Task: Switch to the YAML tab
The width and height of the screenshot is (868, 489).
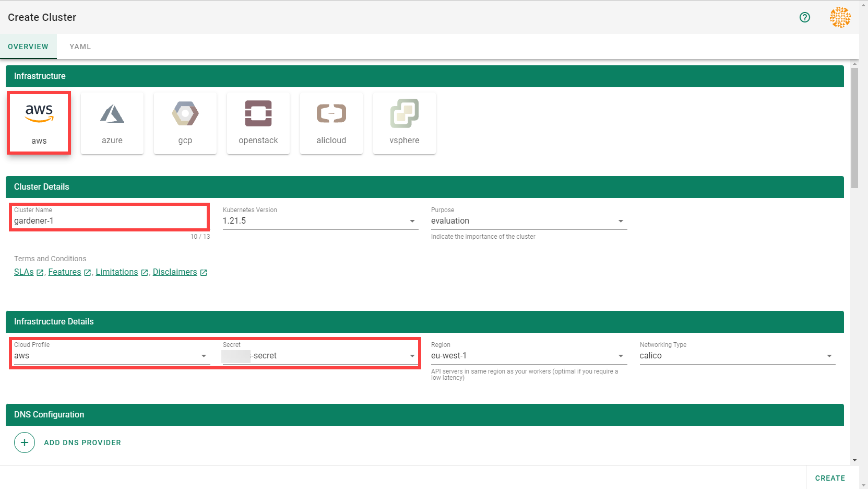Action: 80,46
